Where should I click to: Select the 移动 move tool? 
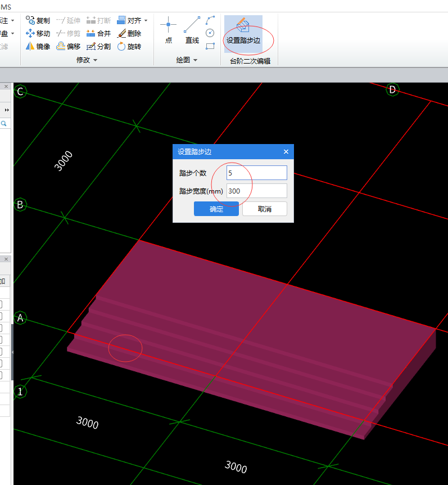[x=38, y=33]
